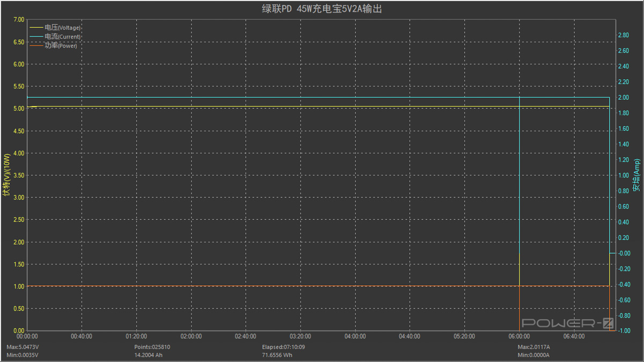Toggle the 电压(Voltage) legend entry
Screen dimensions: 644x362
62,27
